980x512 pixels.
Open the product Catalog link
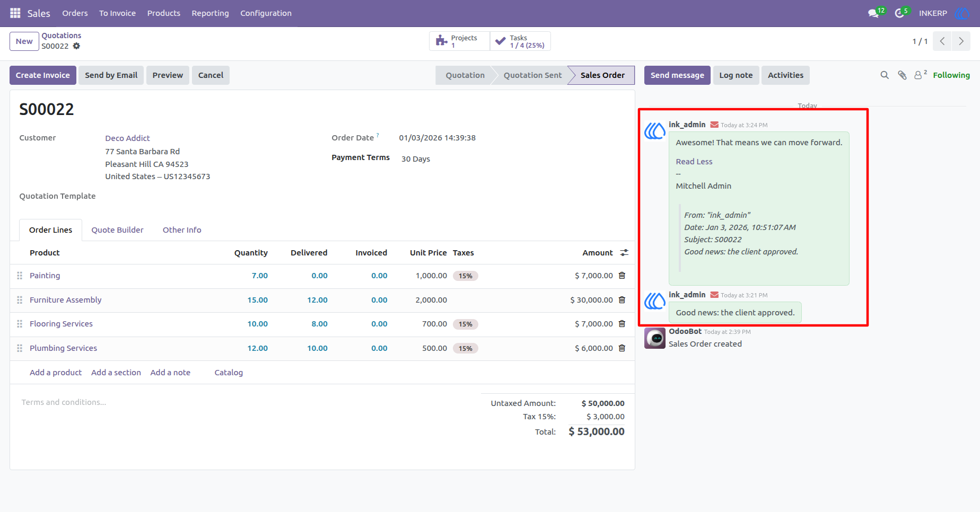coord(229,373)
